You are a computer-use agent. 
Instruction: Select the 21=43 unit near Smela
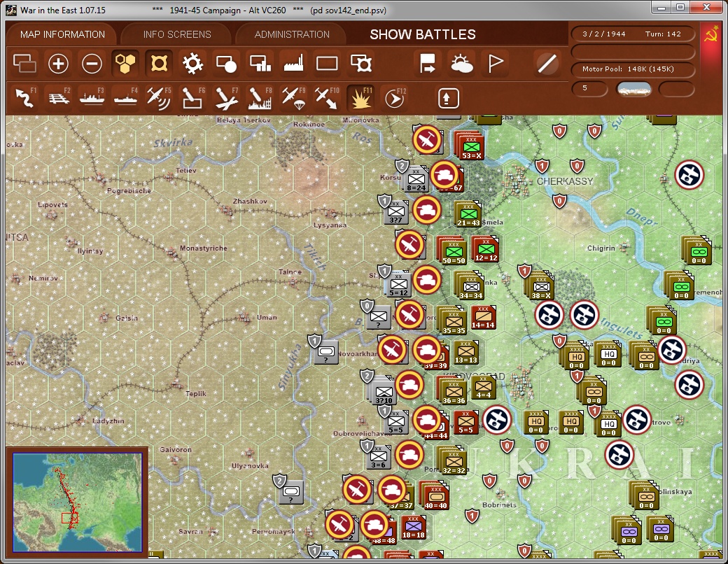(x=468, y=215)
